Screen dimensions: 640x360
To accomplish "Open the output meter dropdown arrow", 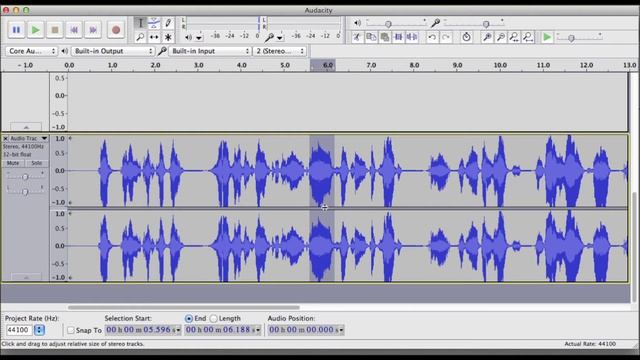I will tap(199, 38).
